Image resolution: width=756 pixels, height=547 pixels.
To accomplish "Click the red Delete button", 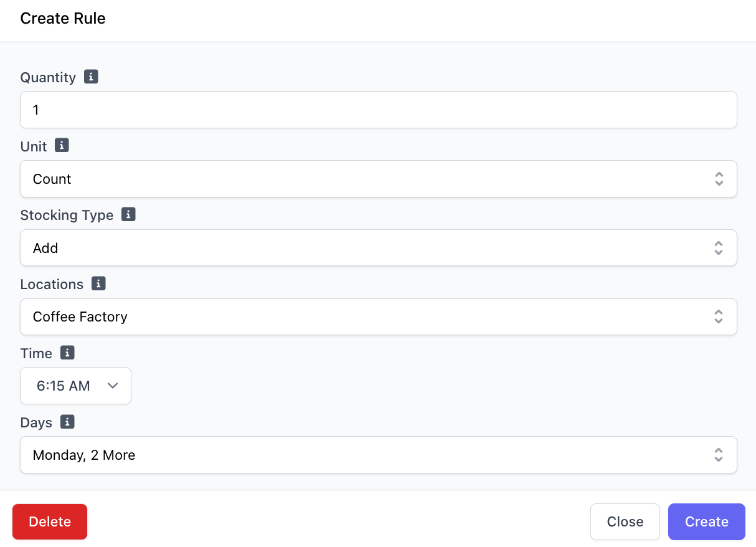I will 50,521.
